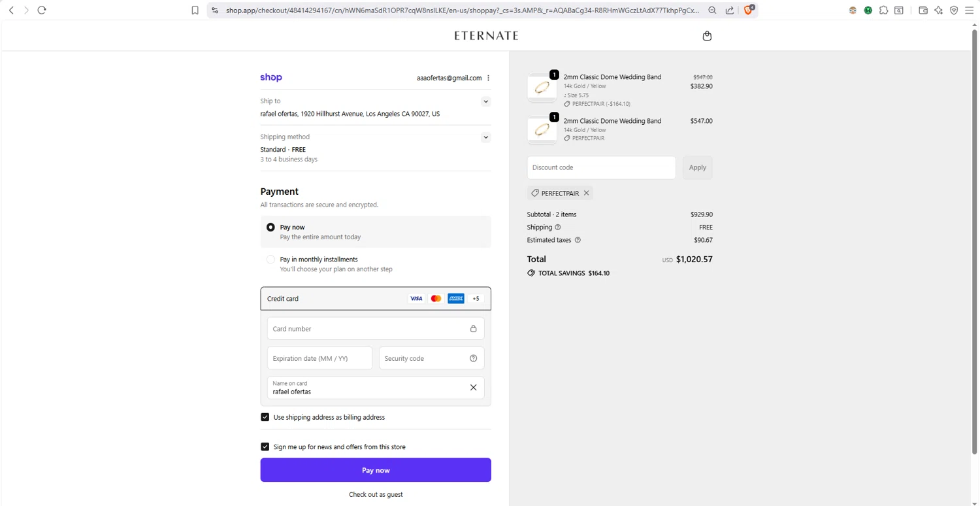This screenshot has height=506, width=980.
Task: Show the +5 more card types
Action: coord(476,299)
